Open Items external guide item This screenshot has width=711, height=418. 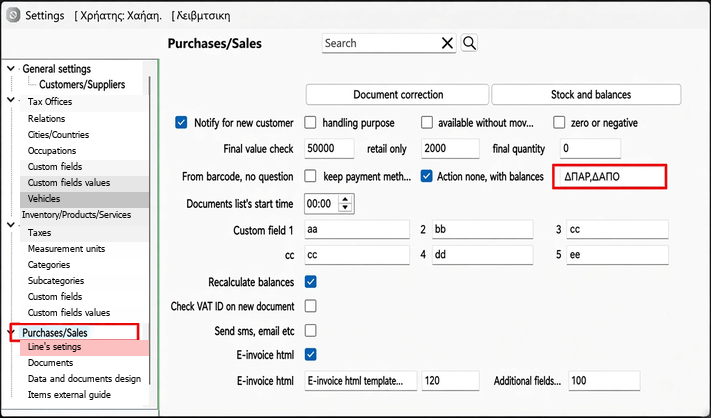pyautogui.click(x=69, y=394)
